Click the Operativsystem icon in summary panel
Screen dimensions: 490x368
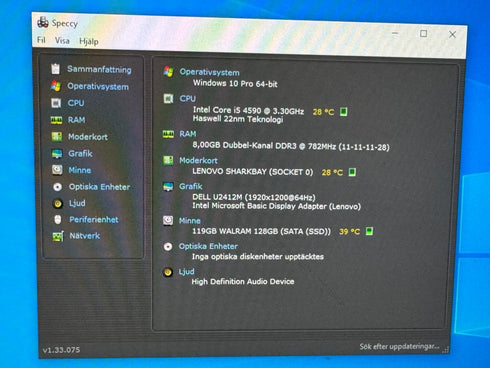168,71
